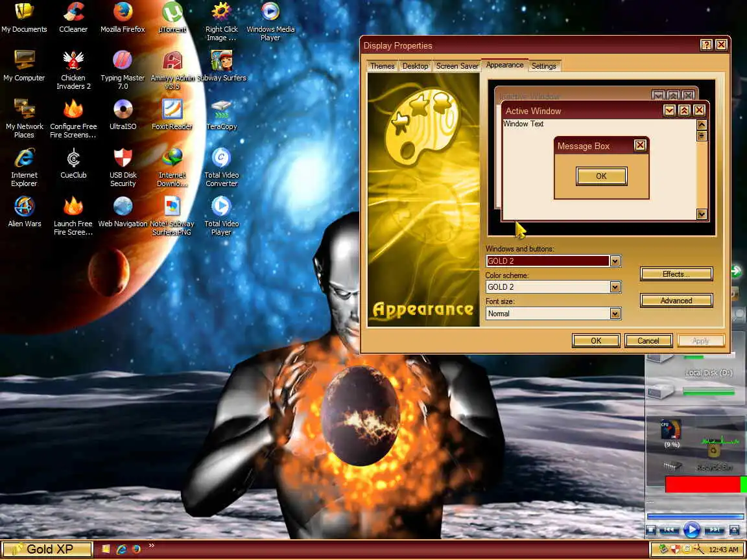Open the Note! Subway Surfers.PNG file

tap(172, 216)
